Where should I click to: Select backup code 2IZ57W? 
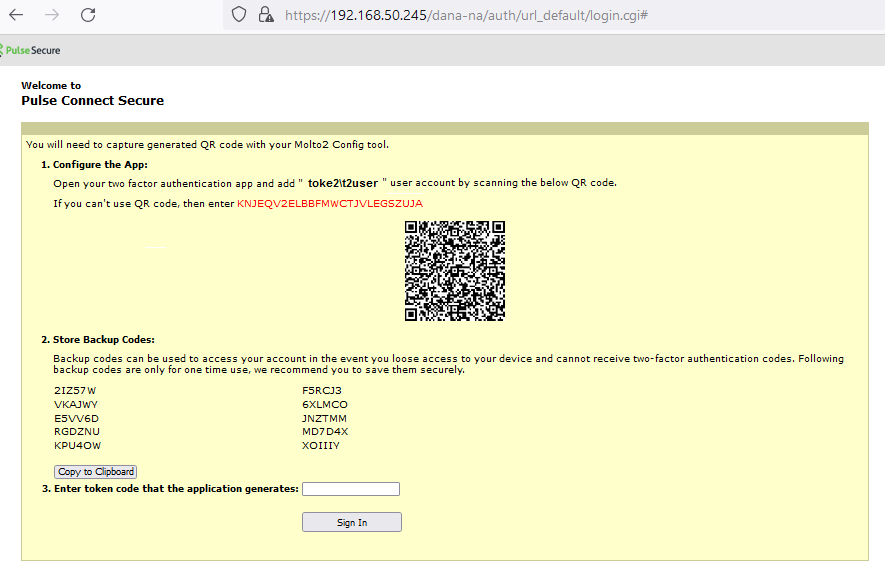coord(75,390)
